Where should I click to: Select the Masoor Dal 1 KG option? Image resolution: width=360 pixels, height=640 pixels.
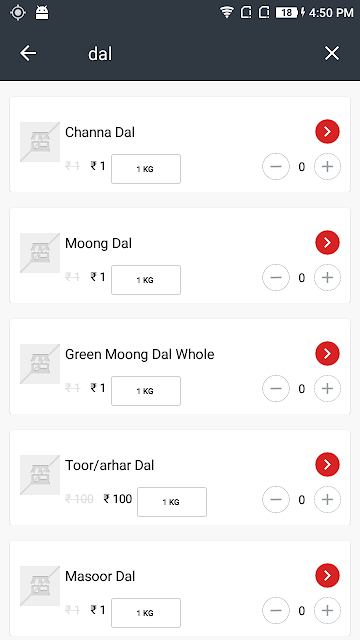[146, 613]
